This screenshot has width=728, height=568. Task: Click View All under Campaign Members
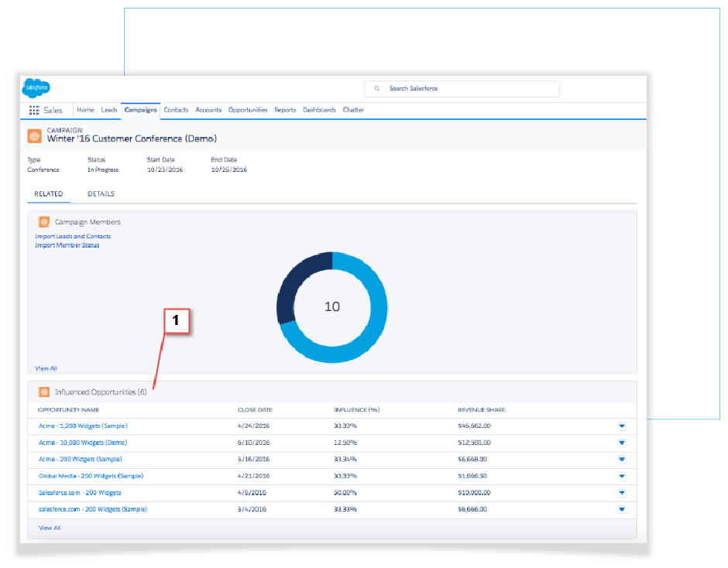tap(46, 369)
